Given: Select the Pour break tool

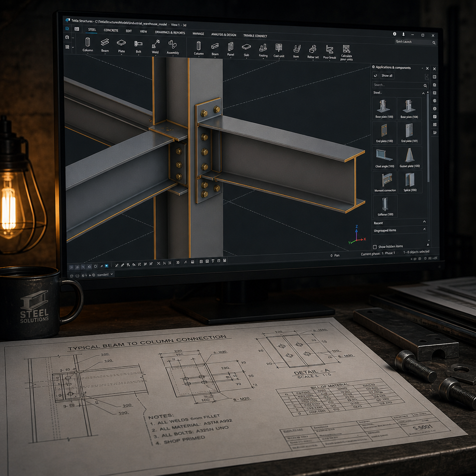Looking at the screenshot, I should 330,52.
